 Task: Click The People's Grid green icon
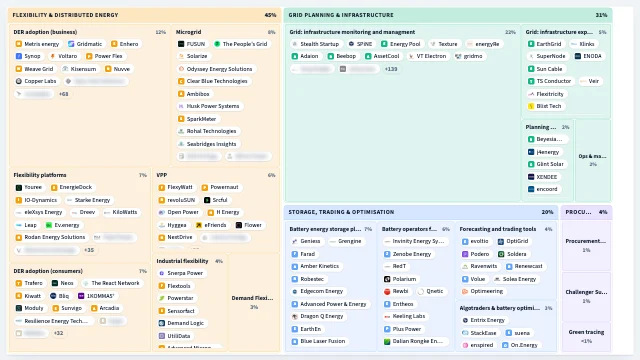pyautogui.click(x=217, y=44)
